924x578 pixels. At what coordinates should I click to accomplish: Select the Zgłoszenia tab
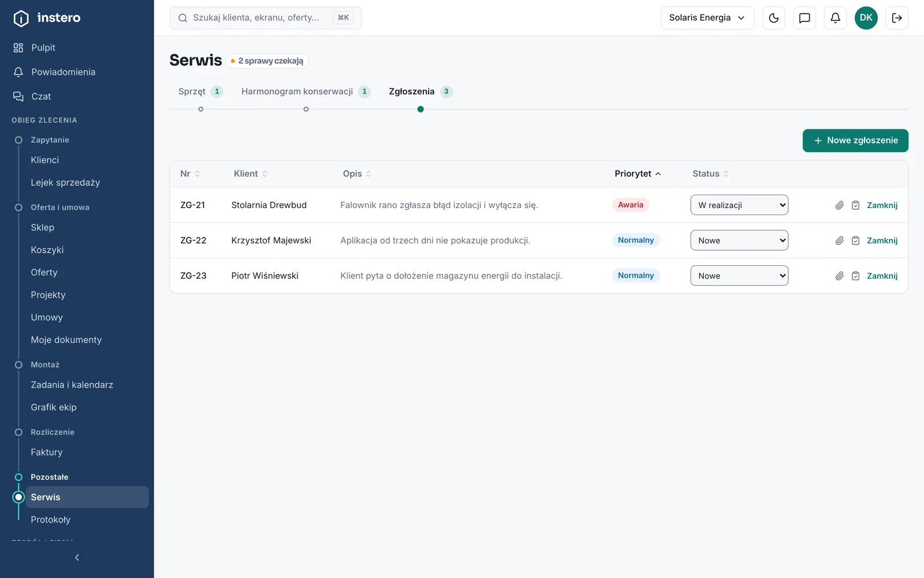point(420,91)
